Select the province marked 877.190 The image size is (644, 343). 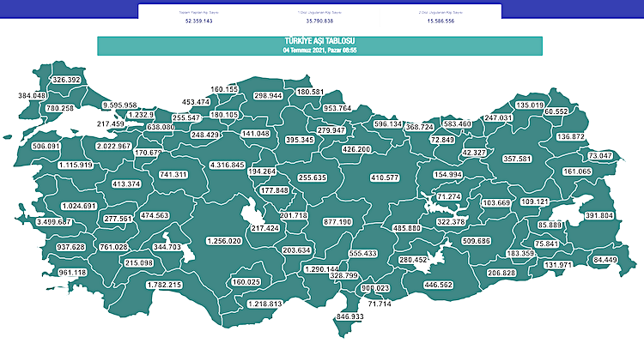pos(337,222)
